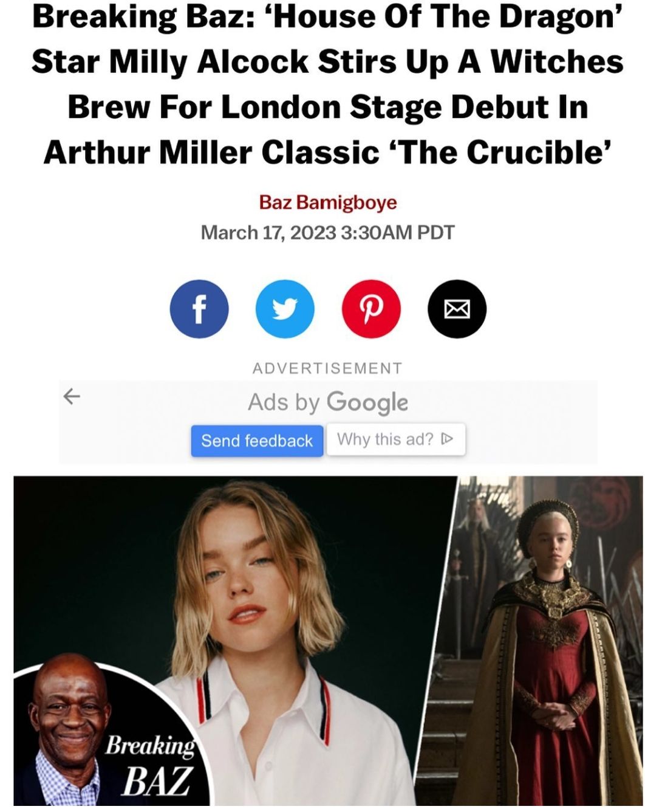645x812 pixels.
Task: Pin article to Pinterest
Action: click(372, 309)
